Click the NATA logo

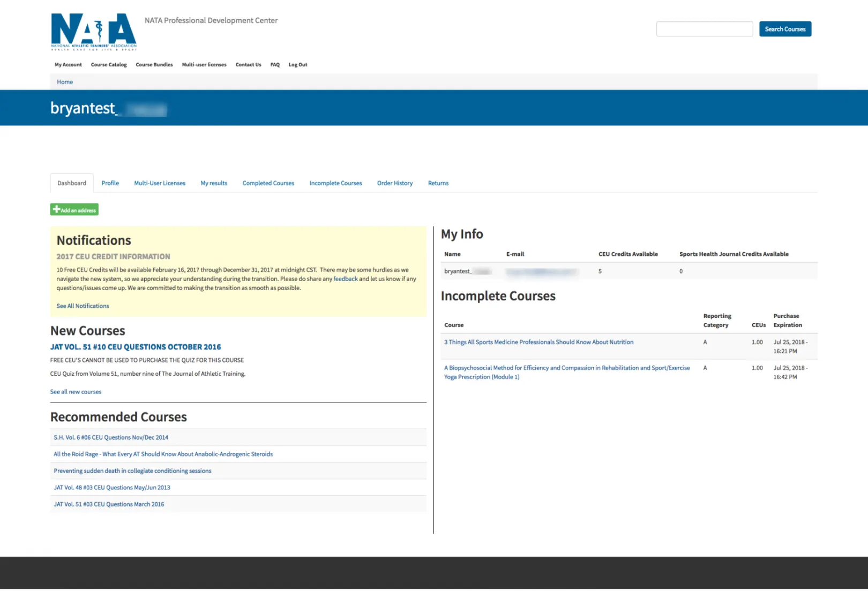point(94,32)
